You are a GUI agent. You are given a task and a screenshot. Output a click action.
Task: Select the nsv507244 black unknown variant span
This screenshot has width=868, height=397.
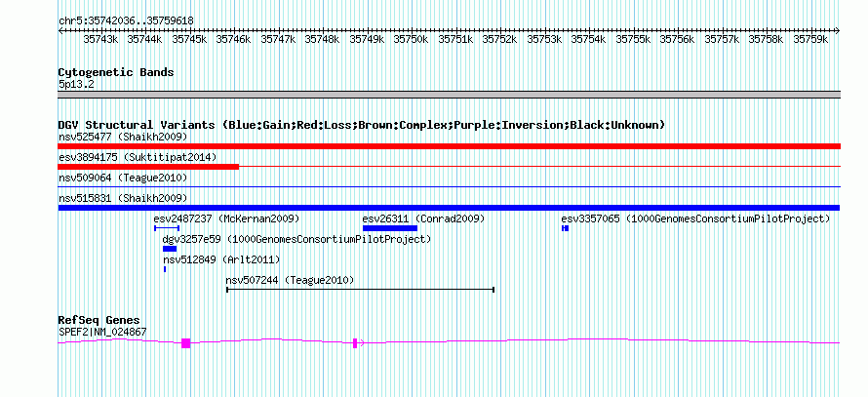[x=361, y=290]
